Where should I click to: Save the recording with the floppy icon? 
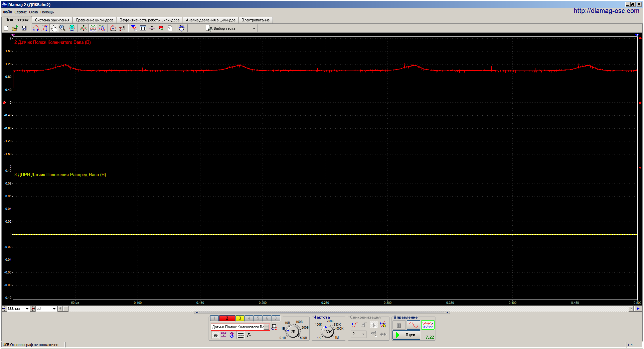point(24,28)
